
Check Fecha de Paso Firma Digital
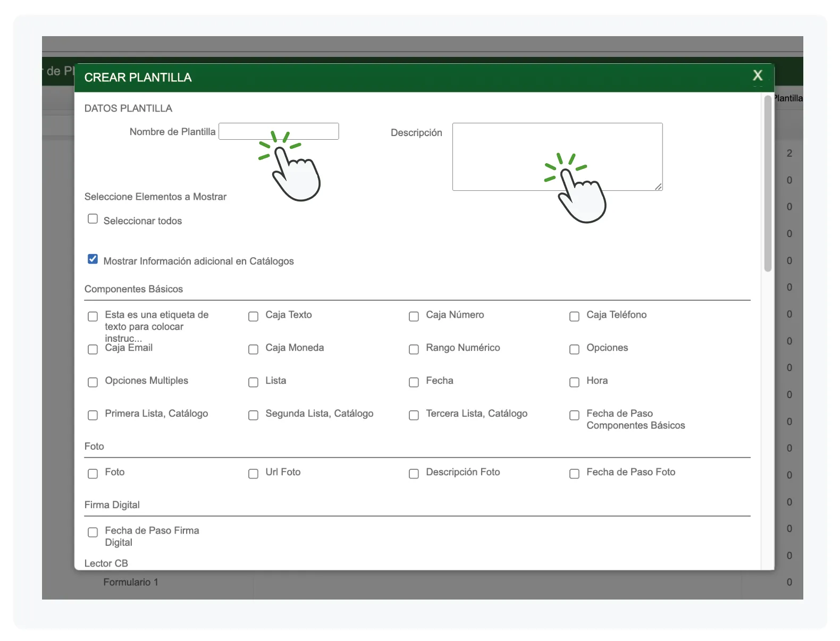point(93,532)
